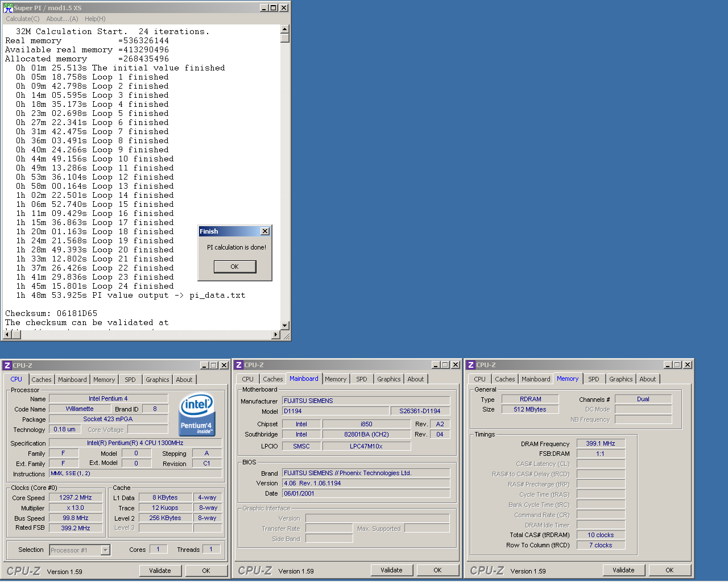Viewport: 728px width, 582px height.
Task: Click the CPU-Z icon in the Mainboard window title bar
Action: pyautogui.click(x=239, y=365)
